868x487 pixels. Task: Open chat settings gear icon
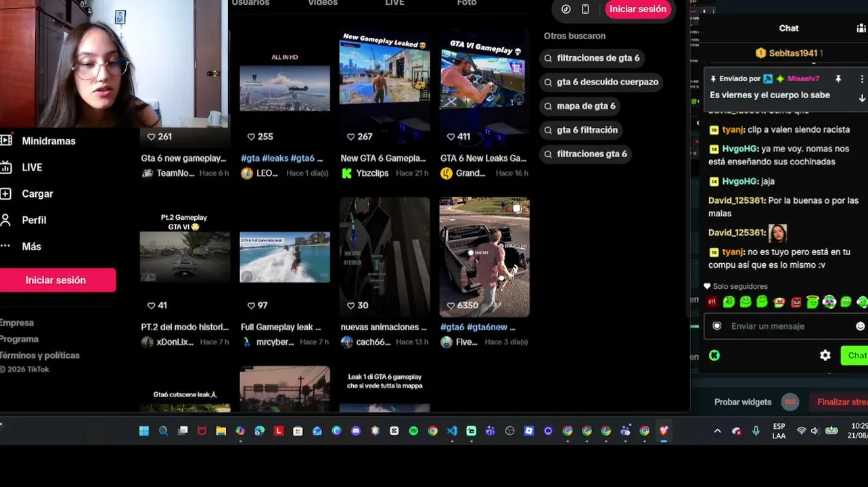[825, 355]
